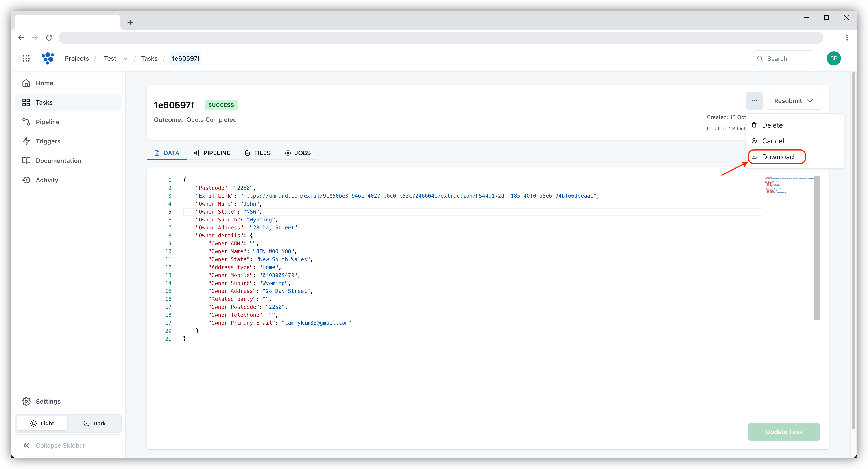Click the Pipeline sidebar icon
Image resolution: width=868 pixels, height=469 pixels.
(x=27, y=122)
